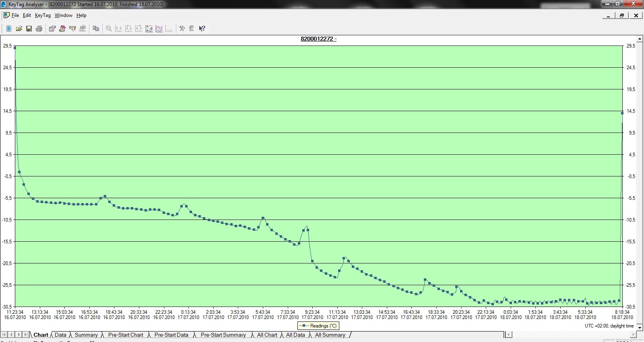
Task: Click the greyed-out computer toolbar icon
Action: (x=83, y=29)
